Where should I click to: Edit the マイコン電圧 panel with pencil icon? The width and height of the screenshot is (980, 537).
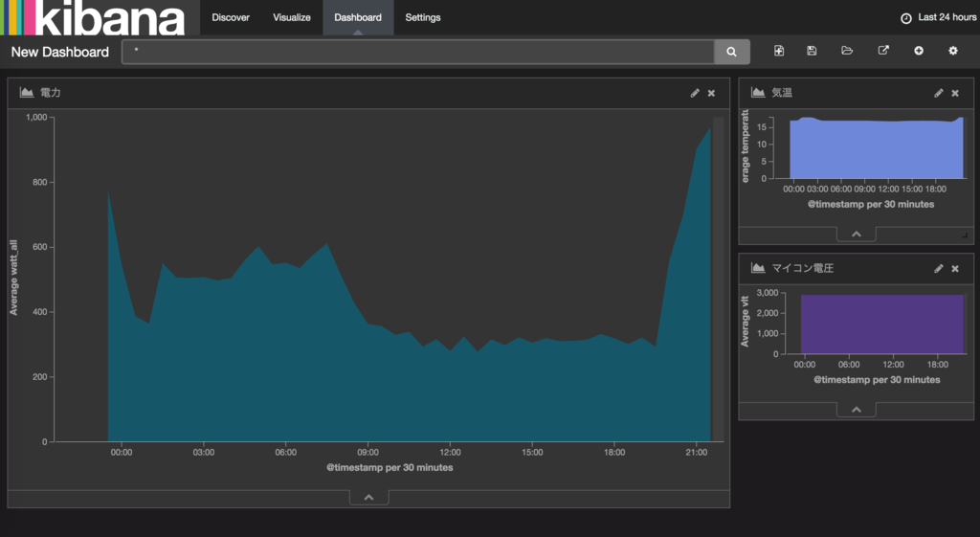(938, 269)
